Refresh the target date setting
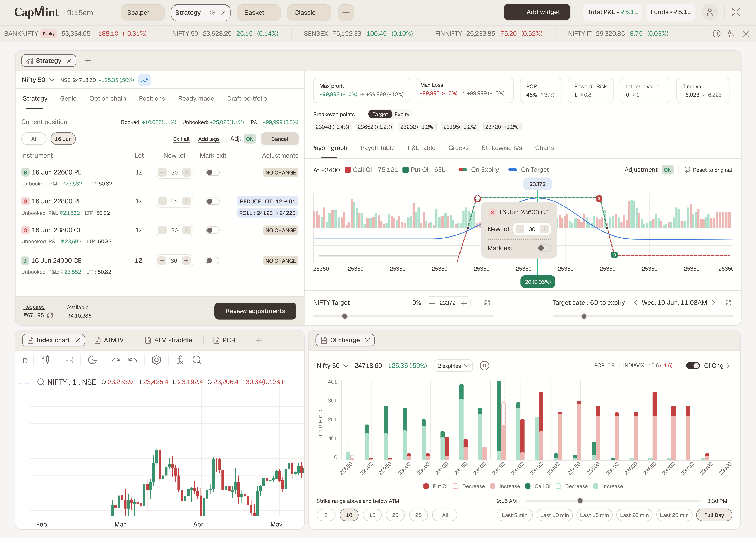 coord(728,303)
